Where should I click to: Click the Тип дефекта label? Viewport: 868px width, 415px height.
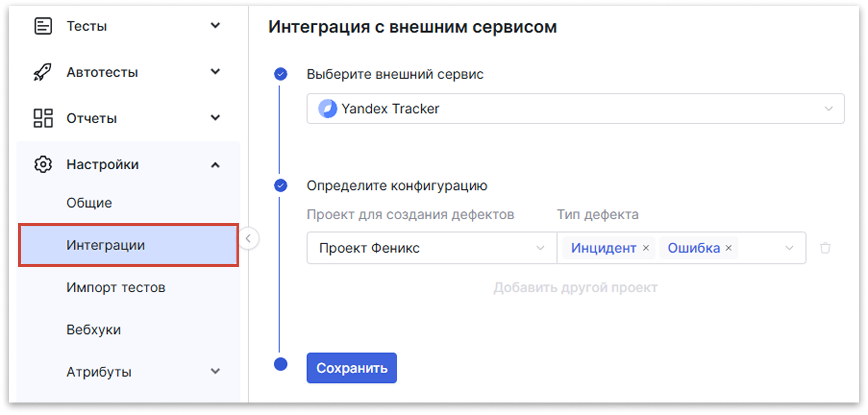[x=598, y=214]
